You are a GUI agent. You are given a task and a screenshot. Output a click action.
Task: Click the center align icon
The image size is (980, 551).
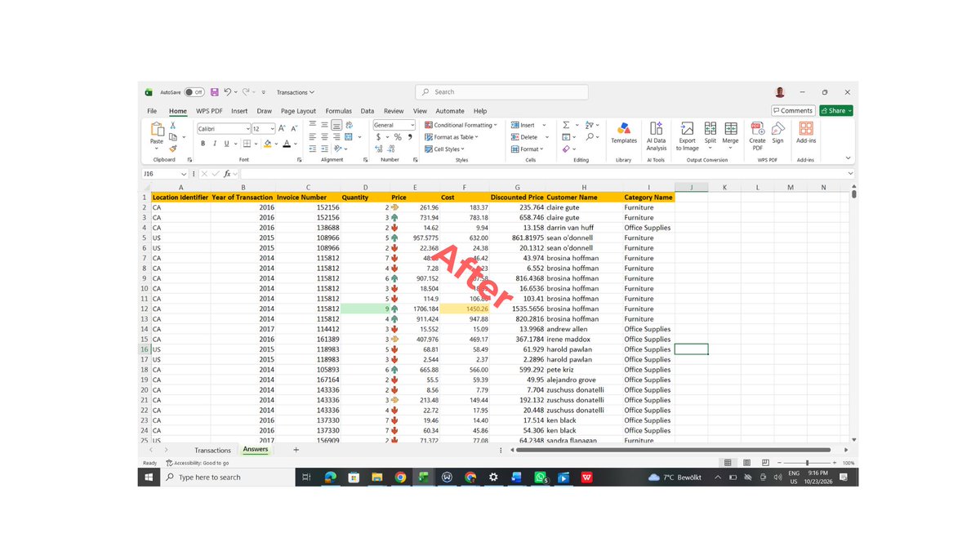pos(324,137)
